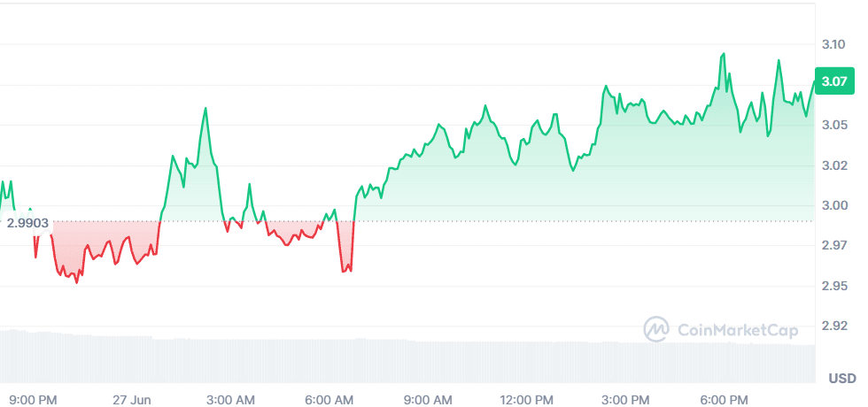Click the CoinMarketCap logo icon

(x=656, y=330)
